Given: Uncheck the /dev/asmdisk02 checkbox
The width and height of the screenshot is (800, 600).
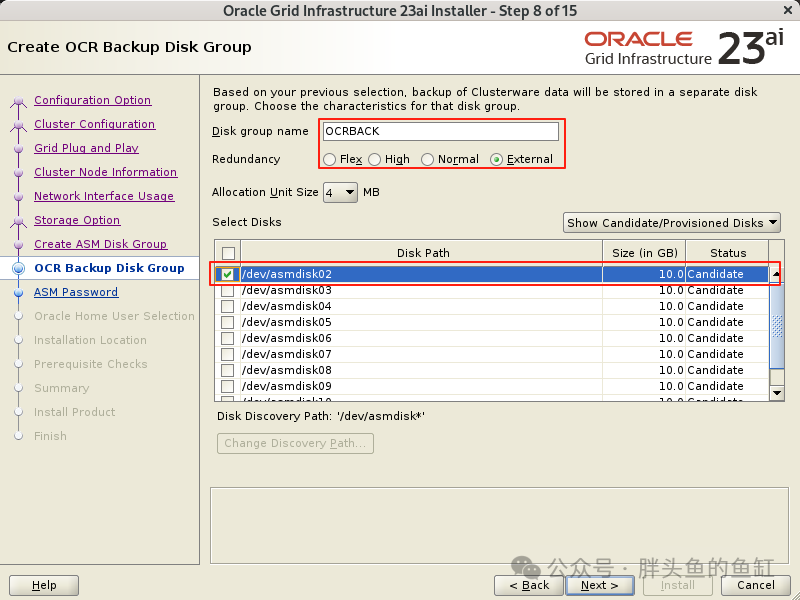Looking at the screenshot, I should point(228,274).
